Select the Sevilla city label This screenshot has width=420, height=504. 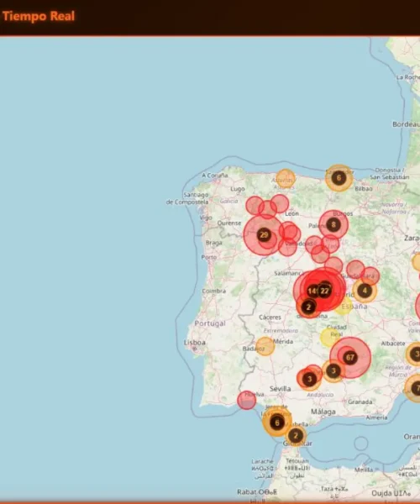tap(281, 389)
